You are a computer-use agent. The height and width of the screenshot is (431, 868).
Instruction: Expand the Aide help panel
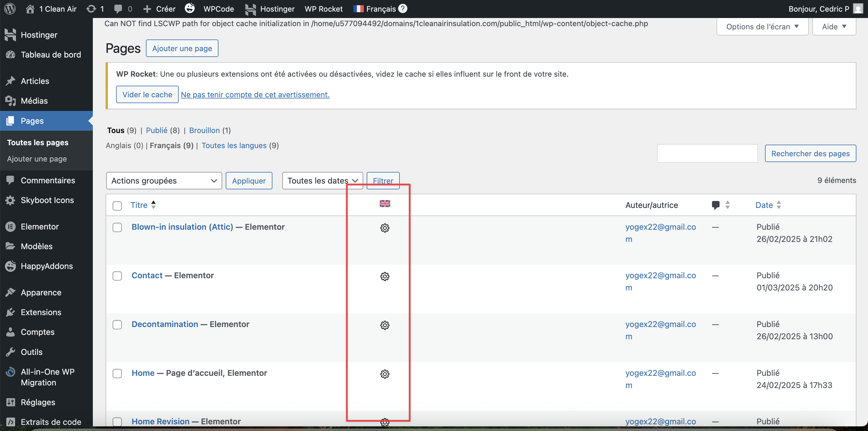[x=834, y=27]
